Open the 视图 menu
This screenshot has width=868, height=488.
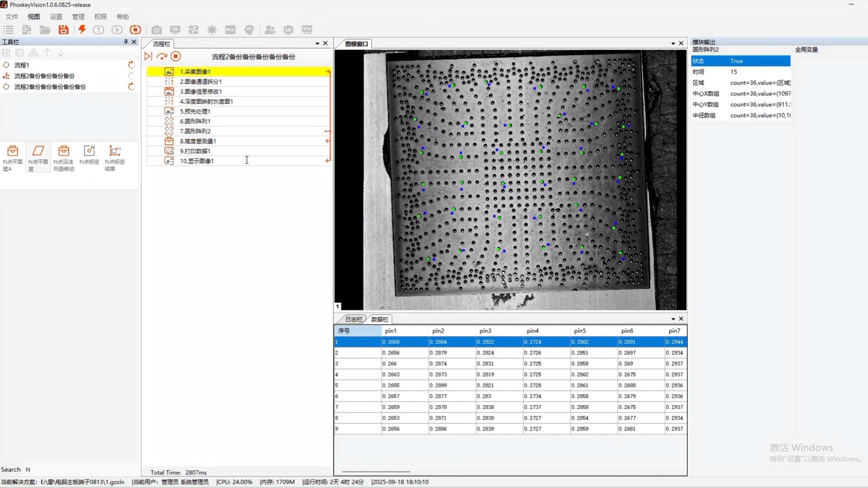34,17
